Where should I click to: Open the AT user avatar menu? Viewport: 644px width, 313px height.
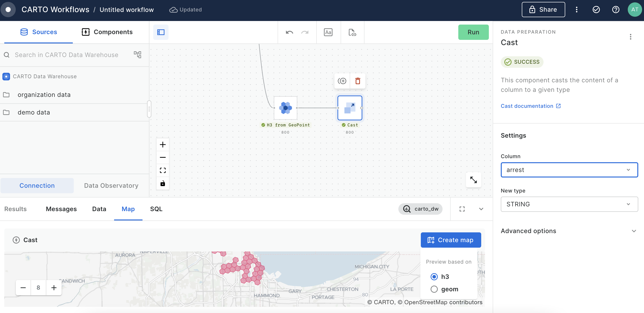635,10
